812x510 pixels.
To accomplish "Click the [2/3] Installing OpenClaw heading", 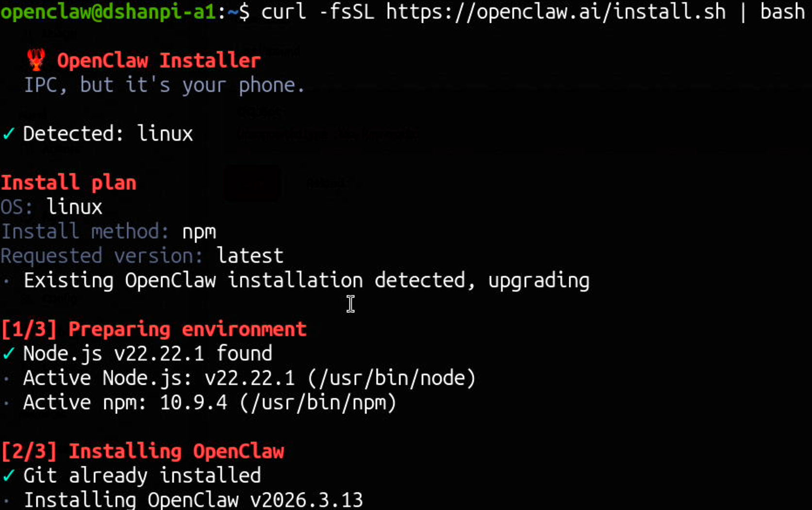I will pos(143,451).
